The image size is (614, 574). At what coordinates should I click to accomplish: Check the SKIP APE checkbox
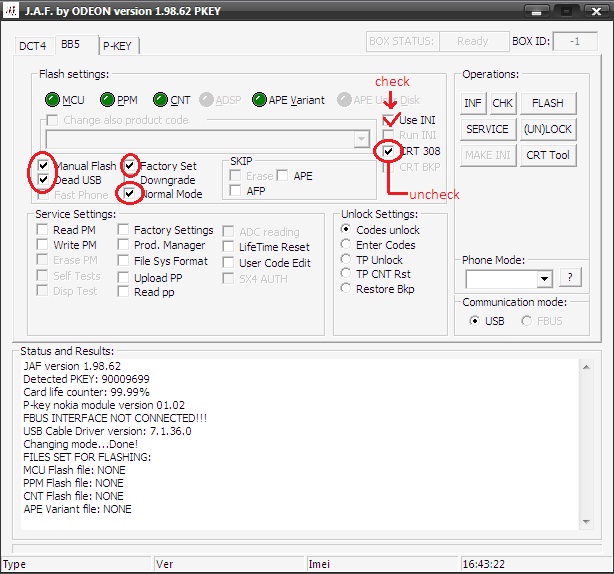coord(282,175)
